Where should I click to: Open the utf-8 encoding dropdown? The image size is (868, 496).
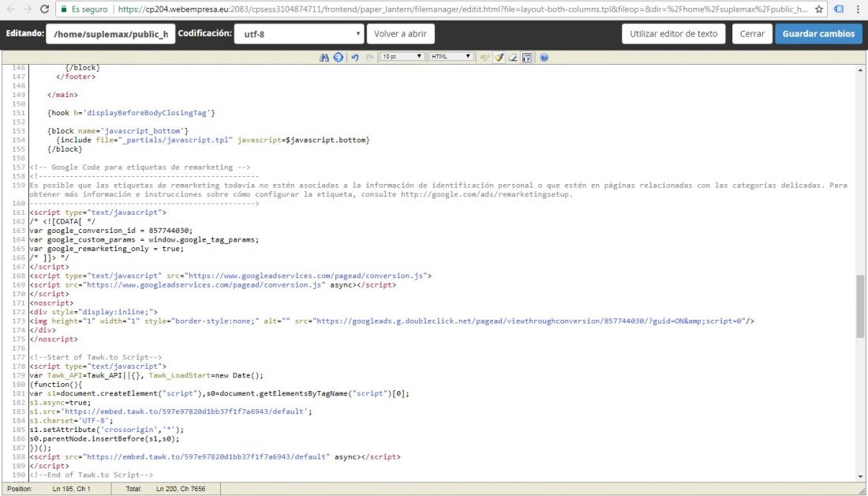pyautogui.click(x=299, y=34)
